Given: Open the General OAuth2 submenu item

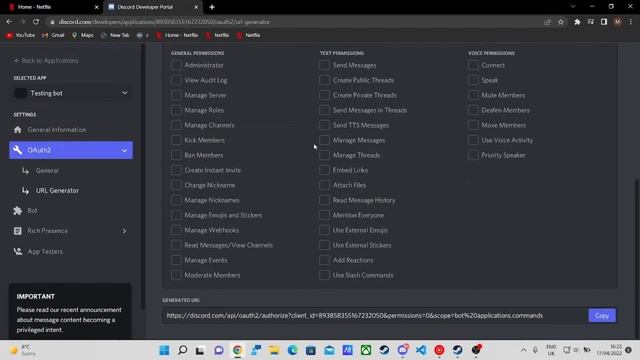Looking at the screenshot, I should (47, 171).
